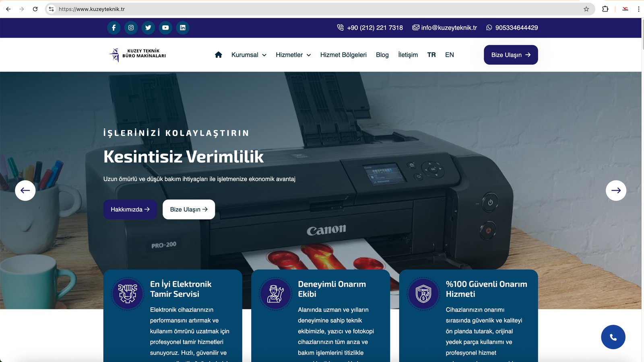
Task: Expand the Kurumsal dropdown menu
Action: tap(249, 55)
